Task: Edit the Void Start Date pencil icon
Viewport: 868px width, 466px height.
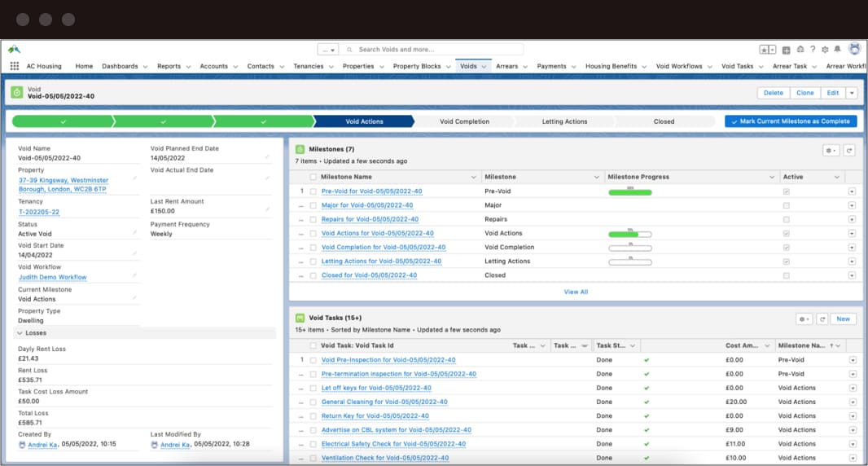Action: (x=134, y=254)
